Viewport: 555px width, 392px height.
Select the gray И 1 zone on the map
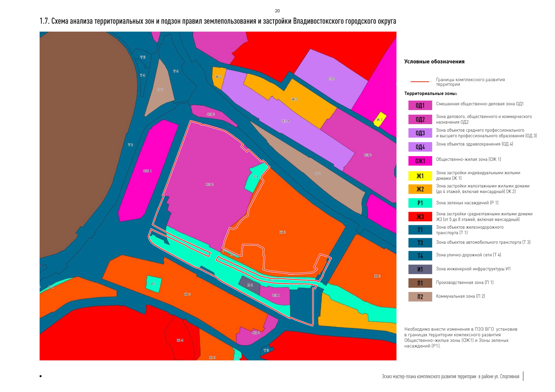coord(249,284)
